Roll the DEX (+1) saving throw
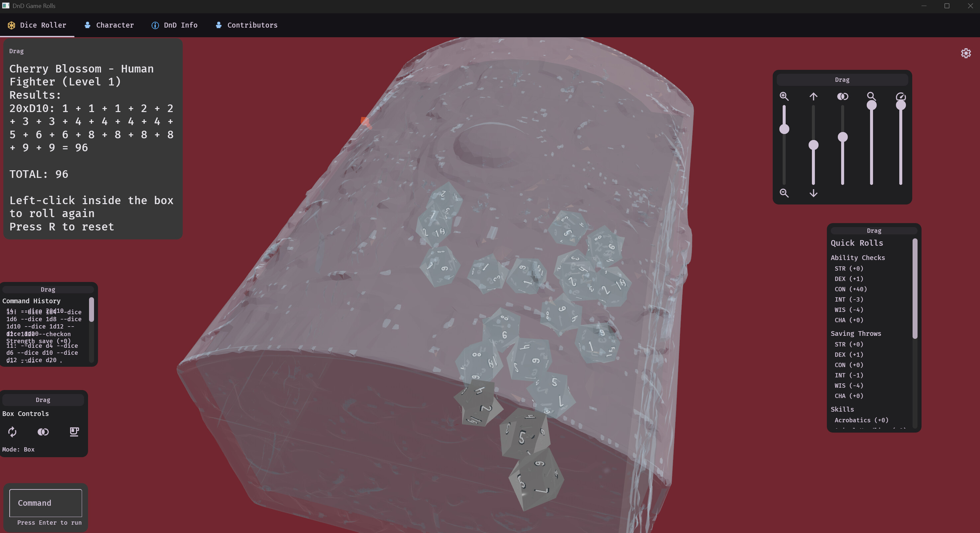This screenshot has height=533, width=980. coord(848,354)
